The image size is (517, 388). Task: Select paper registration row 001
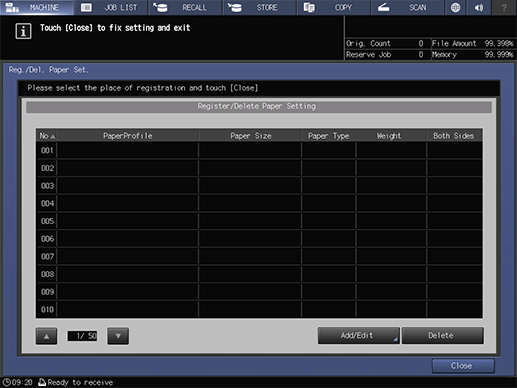click(259, 150)
